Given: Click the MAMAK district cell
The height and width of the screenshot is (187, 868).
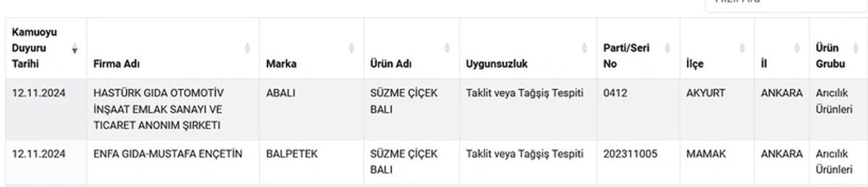Looking at the screenshot, I should [706, 154].
